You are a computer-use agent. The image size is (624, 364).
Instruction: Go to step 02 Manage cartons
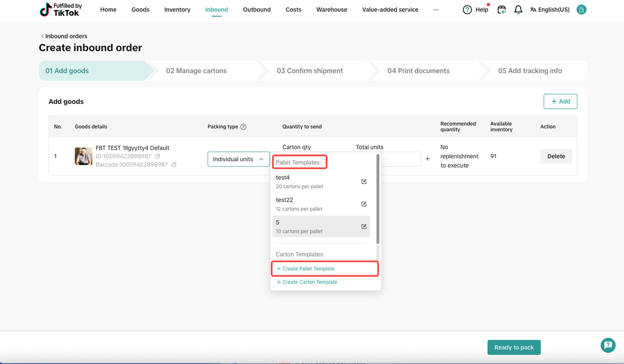coord(196,71)
